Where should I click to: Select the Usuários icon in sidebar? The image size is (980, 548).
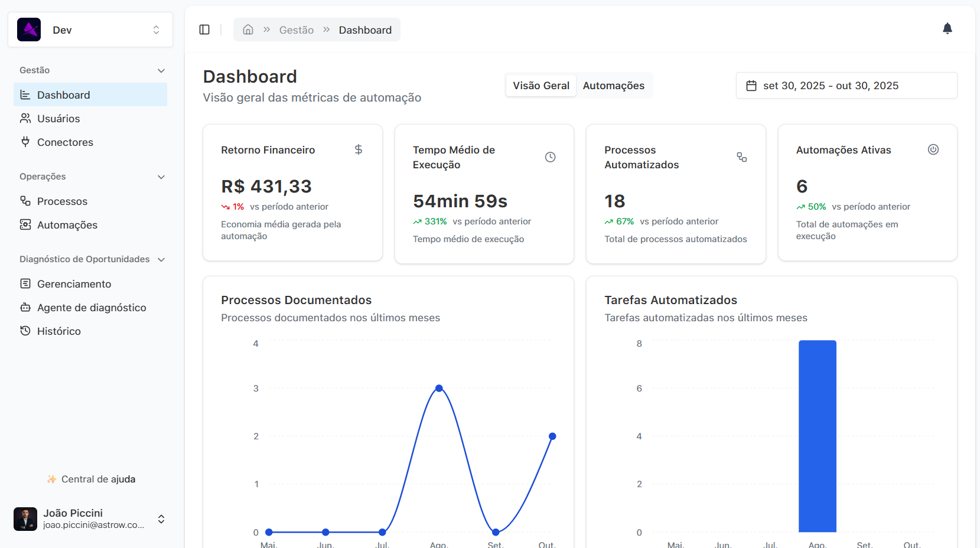[x=25, y=118]
